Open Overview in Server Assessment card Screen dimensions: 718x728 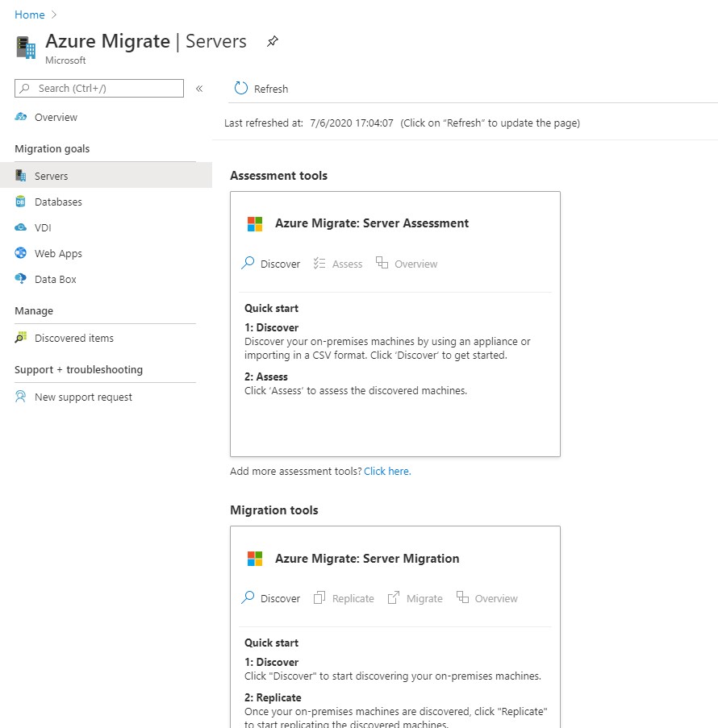pos(416,264)
